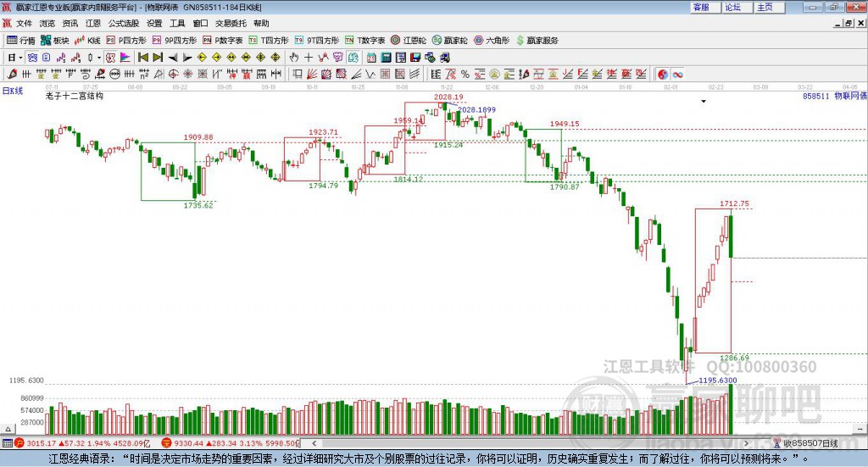Launch the 江恩轮 Gann wheel
The width and height of the screenshot is (868, 467).
[x=409, y=41]
